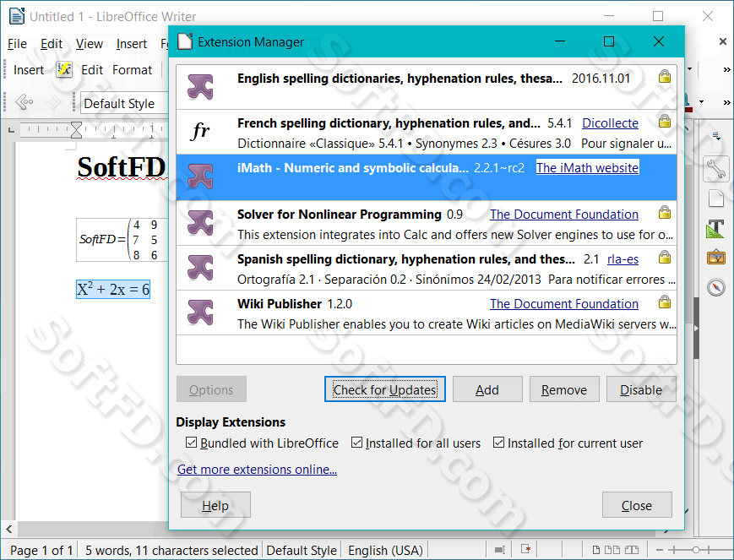Click Insert on the iMath toolbar
Viewport: 734px width, 560px height.
[29, 70]
